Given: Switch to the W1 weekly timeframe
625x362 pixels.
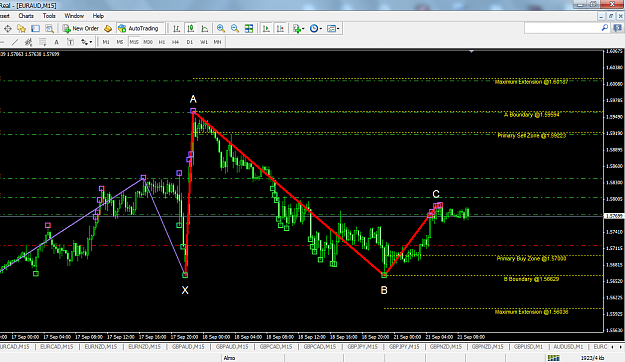Looking at the screenshot, I should 204,42.
